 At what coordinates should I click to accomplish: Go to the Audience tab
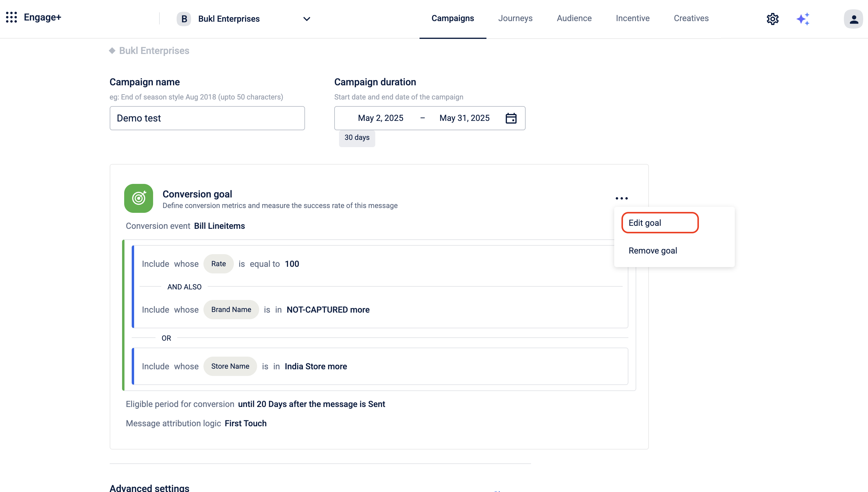[574, 18]
